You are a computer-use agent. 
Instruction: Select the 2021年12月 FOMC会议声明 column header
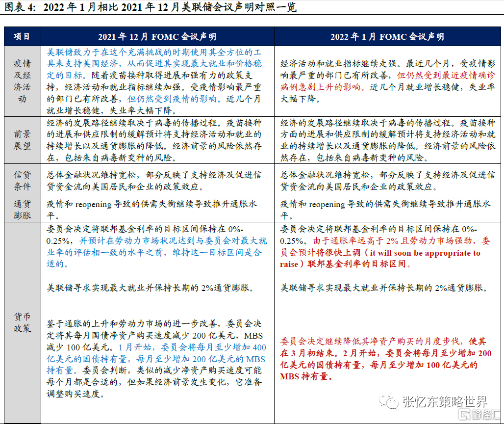tap(157, 37)
